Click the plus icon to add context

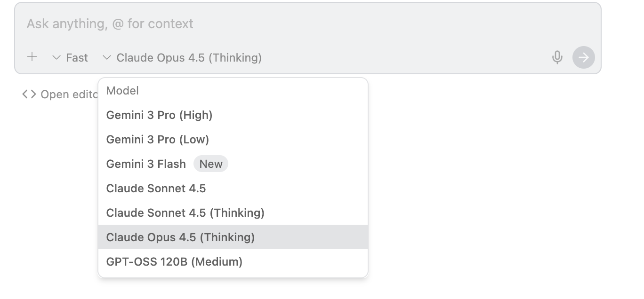(32, 57)
